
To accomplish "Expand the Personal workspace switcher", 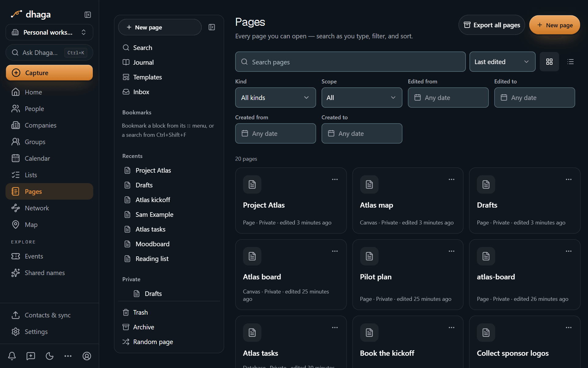I will click(x=49, y=32).
